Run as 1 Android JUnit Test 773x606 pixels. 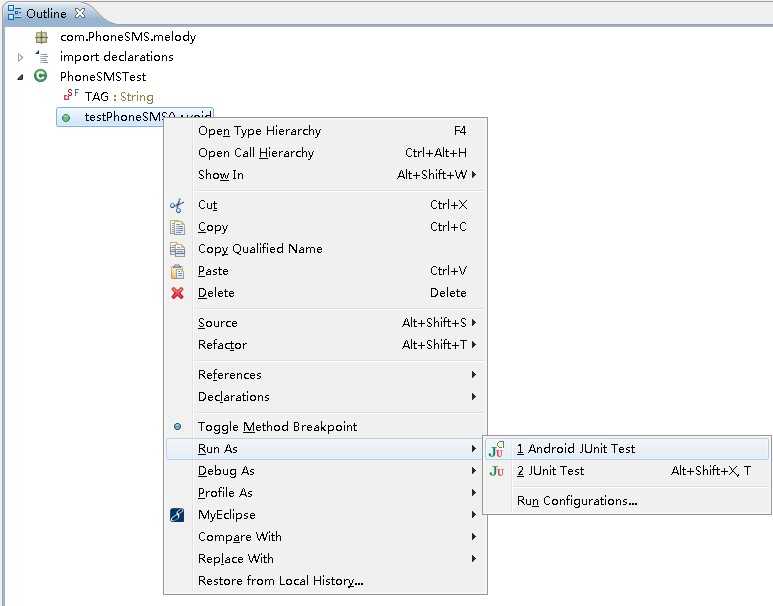[x=627, y=449]
